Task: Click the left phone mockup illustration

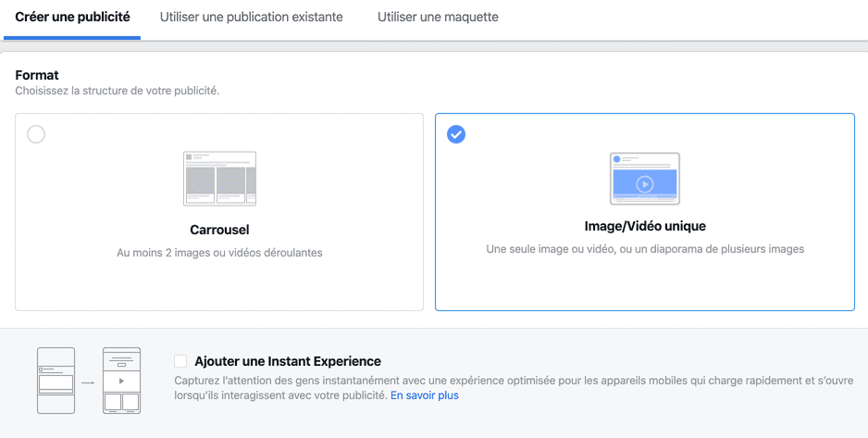Action: pos(56,381)
